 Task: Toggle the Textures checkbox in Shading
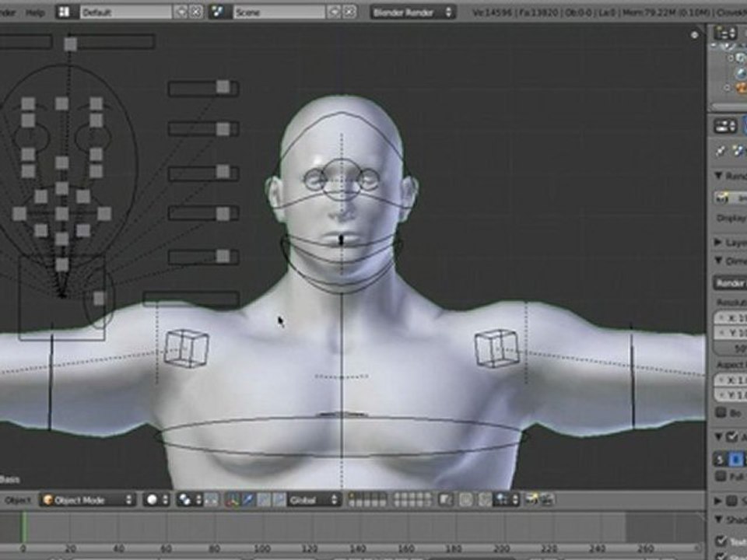(x=721, y=541)
